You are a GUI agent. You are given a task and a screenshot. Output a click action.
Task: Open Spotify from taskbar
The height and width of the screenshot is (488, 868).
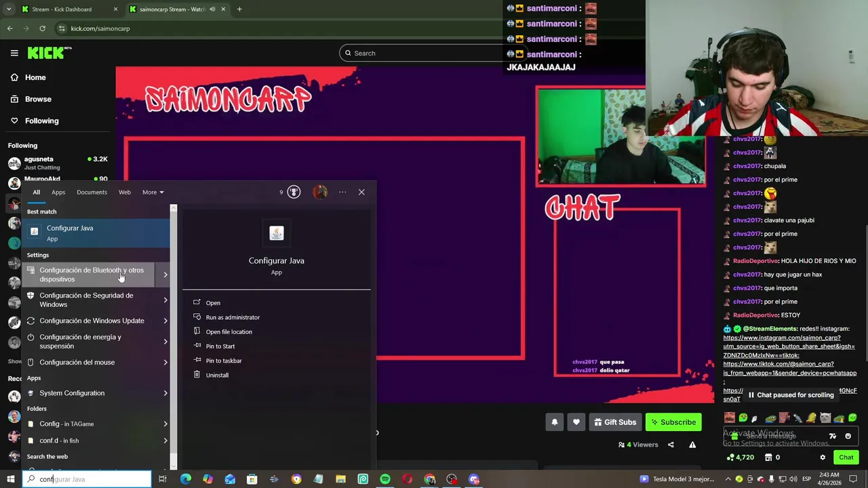tap(385, 479)
